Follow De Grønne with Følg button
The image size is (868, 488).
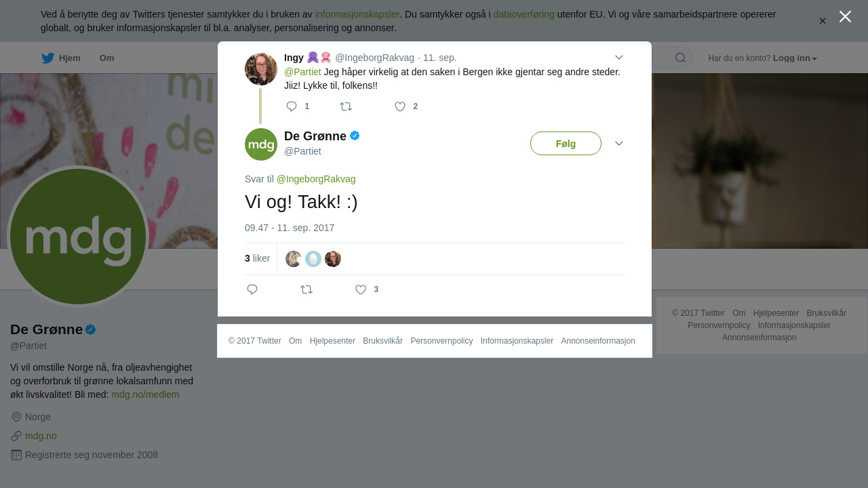click(566, 144)
